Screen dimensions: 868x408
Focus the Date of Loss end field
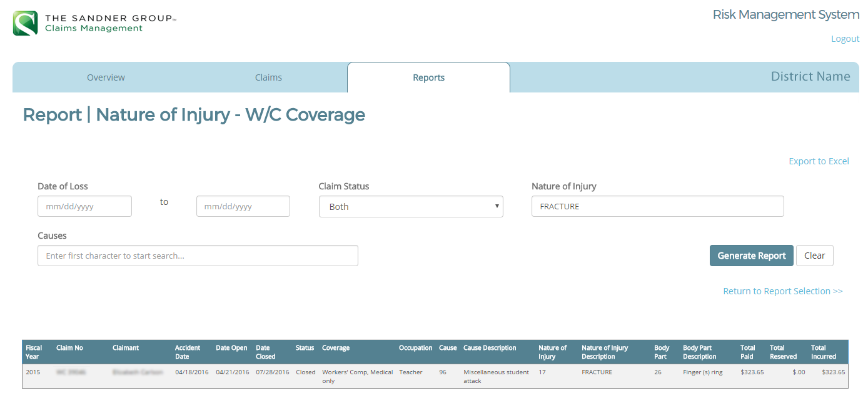click(x=243, y=207)
